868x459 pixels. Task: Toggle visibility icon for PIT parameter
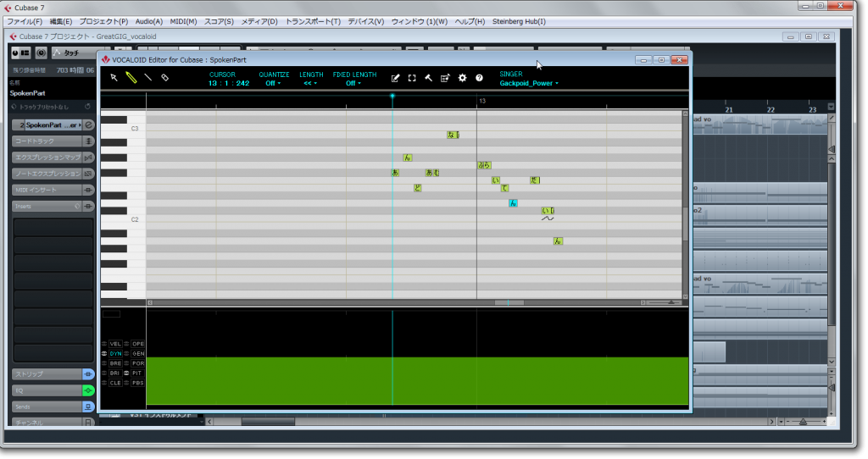point(127,373)
